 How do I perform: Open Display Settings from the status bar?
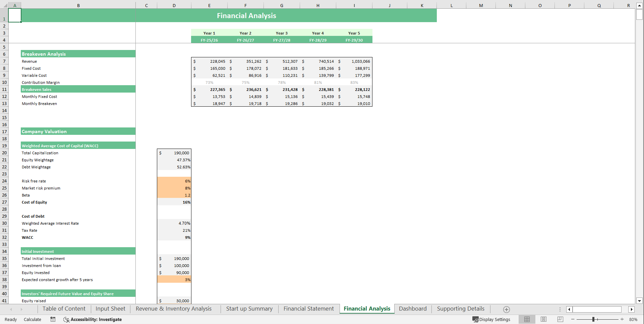[491, 319]
